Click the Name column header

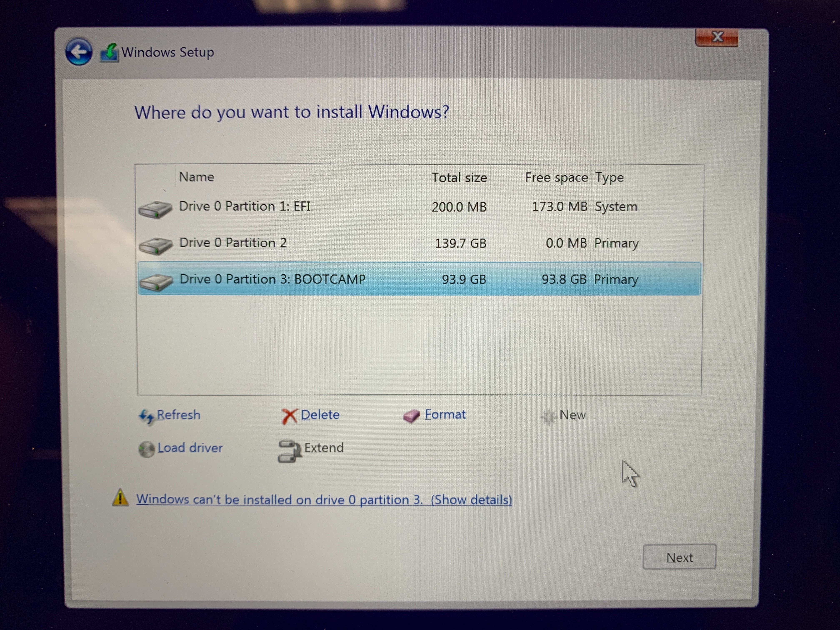(196, 177)
